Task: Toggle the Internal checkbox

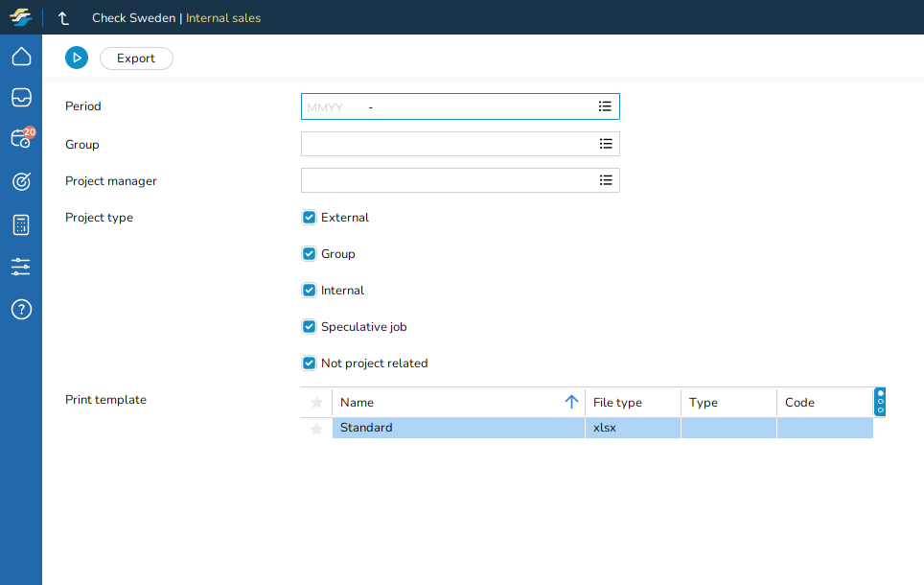Action: point(309,291)
